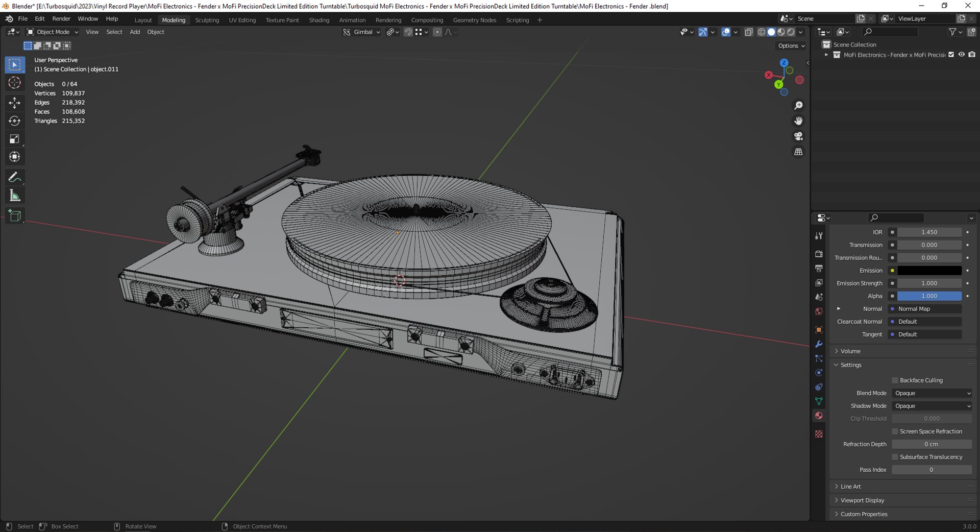This screenshot has height=532, width=980.
Task: Click the zoom magnifier viewport icon
Action: click(798, 105)
